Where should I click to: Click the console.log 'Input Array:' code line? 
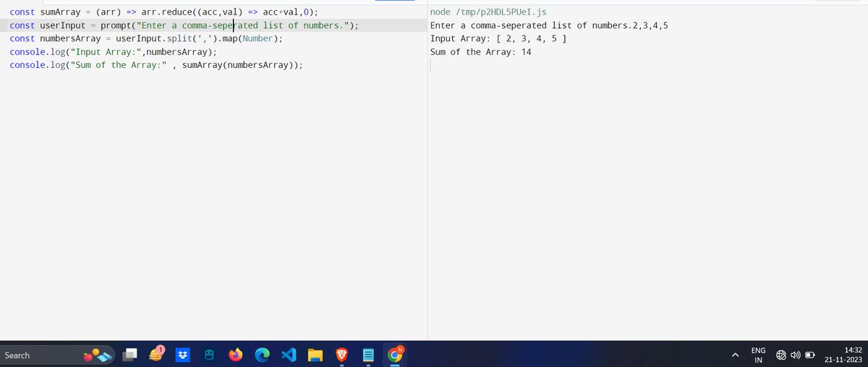(113, 52)
